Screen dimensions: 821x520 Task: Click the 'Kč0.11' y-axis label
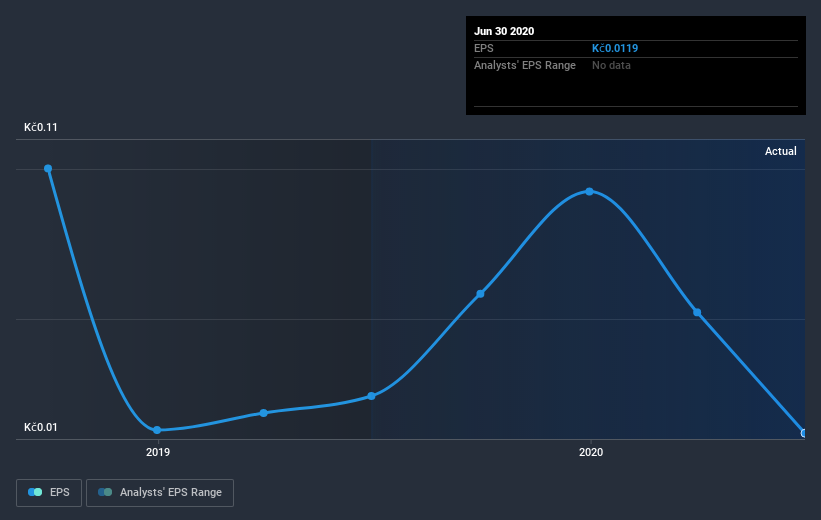[x=41, y=127]
